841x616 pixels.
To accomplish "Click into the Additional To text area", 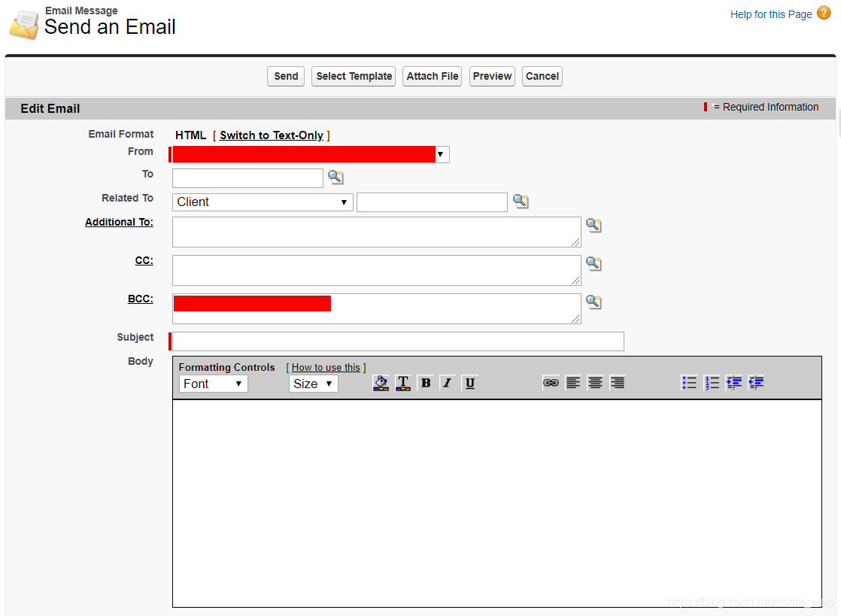I will click(377, 232).
